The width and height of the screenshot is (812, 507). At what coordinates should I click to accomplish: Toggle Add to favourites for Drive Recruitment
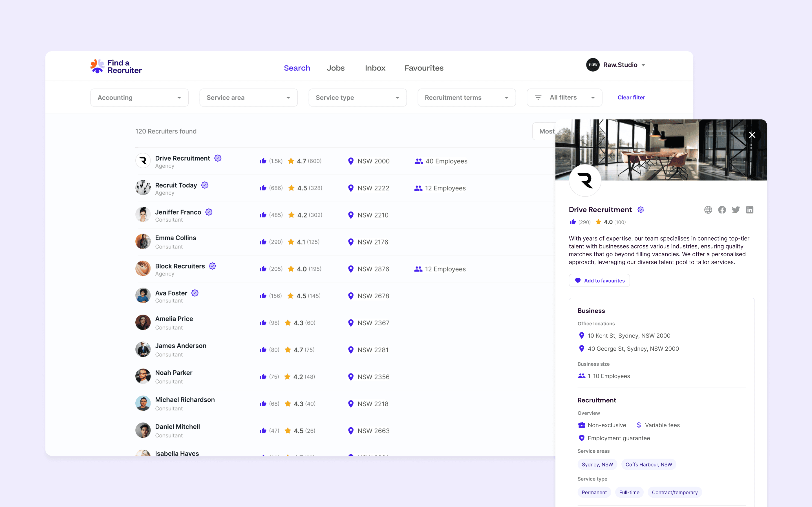tap(599, 281)
